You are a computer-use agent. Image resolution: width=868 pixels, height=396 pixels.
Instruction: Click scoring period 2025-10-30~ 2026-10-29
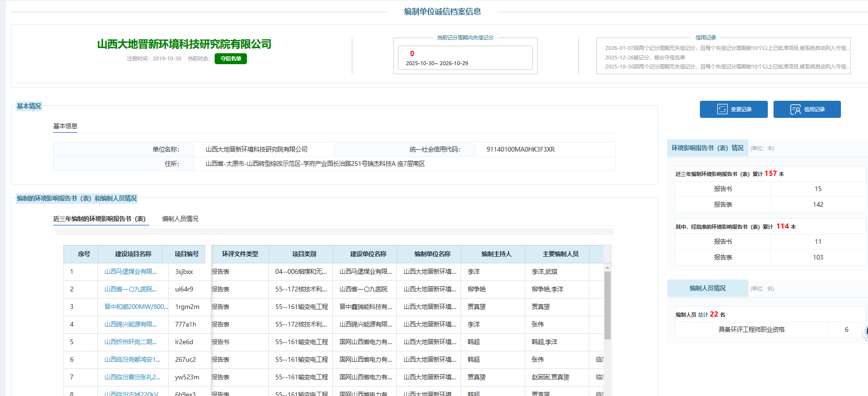click(x=437, y=63)
